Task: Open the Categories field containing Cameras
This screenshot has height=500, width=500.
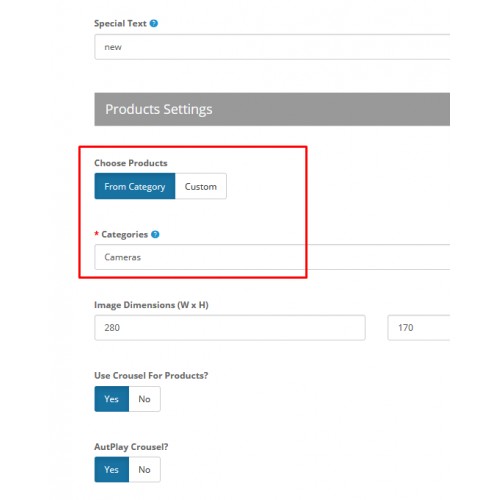Action: click(x=272, y=257)
